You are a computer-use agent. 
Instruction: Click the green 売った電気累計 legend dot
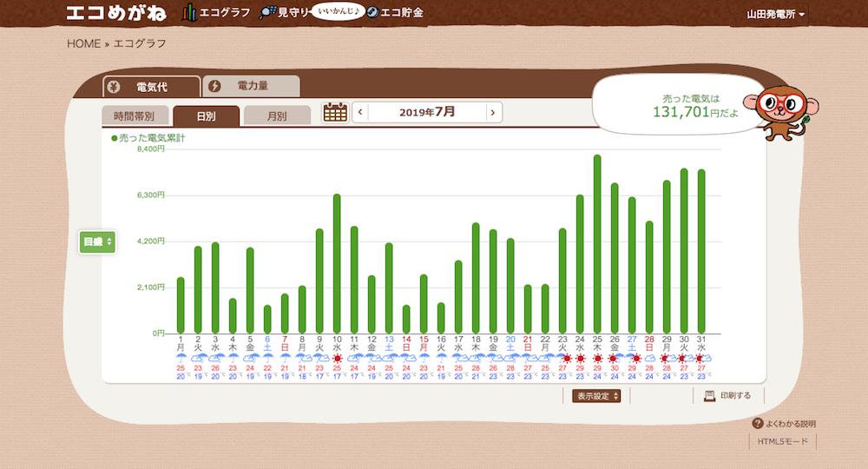(114, 138)
